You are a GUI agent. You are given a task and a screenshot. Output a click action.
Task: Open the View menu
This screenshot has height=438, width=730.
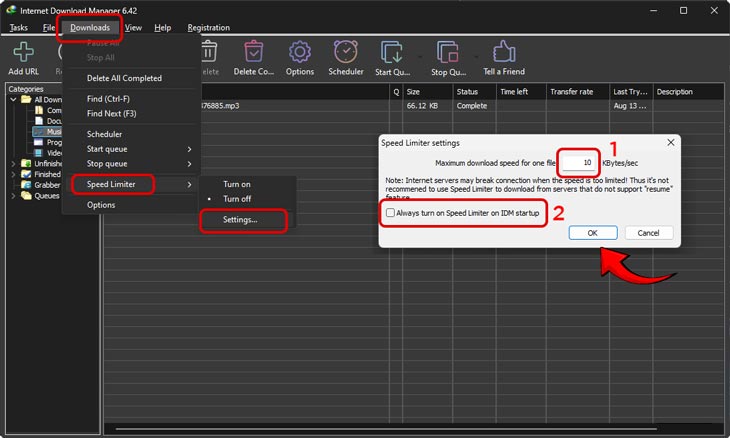point(133,28)
